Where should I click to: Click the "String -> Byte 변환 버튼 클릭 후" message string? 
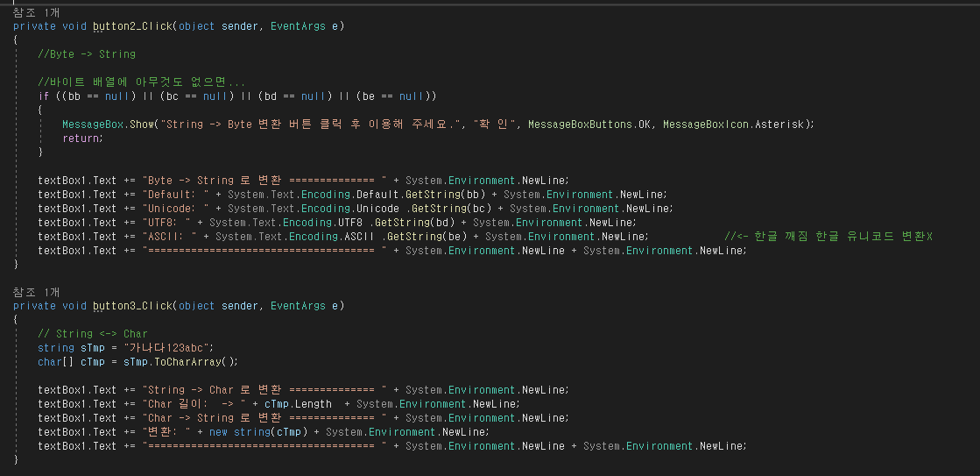[309, 124]
